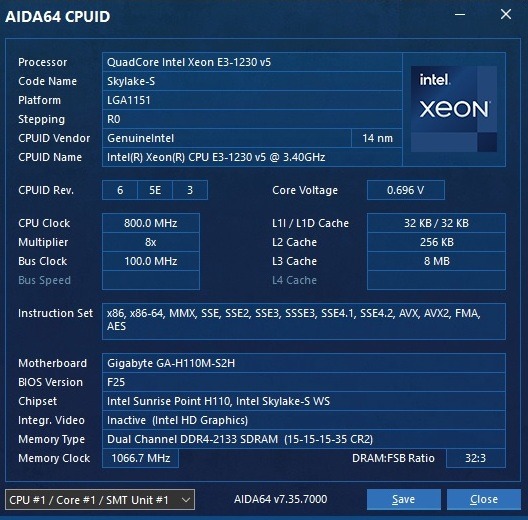This screenshot has height=520, width=528.
Task: Minimize the AIDA64 CPUID window
Action: pyautogui.click(x=460, y=14)
